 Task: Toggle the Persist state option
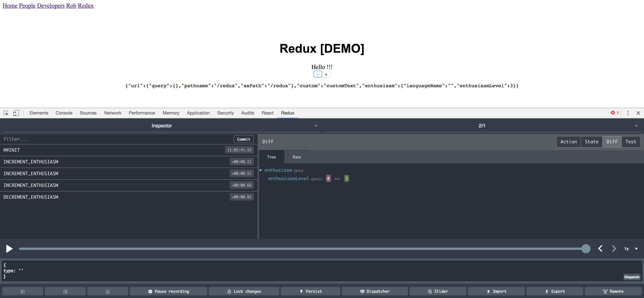[310, 291]
